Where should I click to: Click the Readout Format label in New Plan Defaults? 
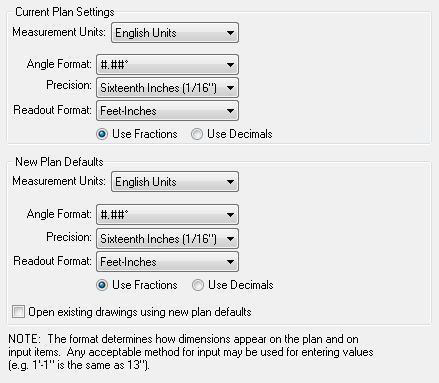(x=52, y=261)
